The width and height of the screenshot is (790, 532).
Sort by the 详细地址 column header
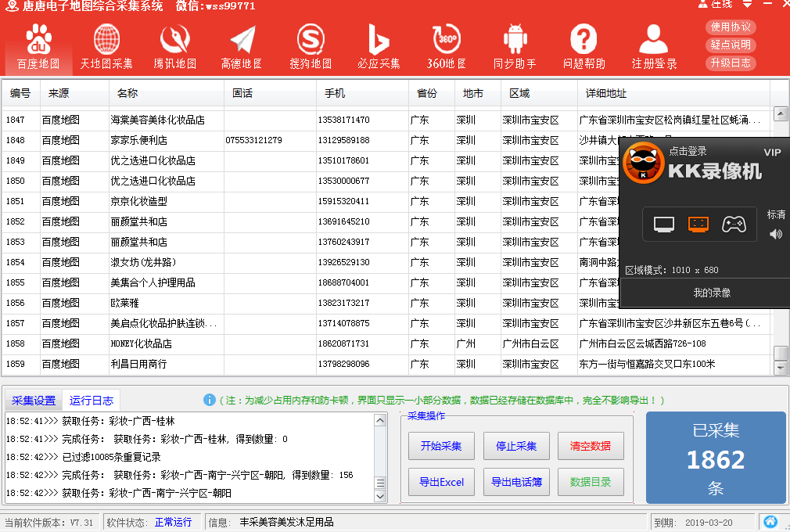[673, 93]
